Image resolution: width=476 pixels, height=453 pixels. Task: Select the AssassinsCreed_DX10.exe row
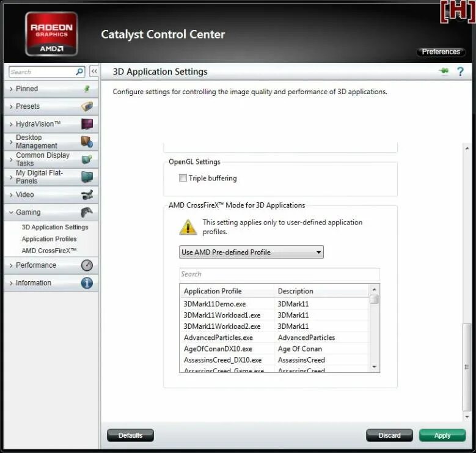click(x=275, y=360)
